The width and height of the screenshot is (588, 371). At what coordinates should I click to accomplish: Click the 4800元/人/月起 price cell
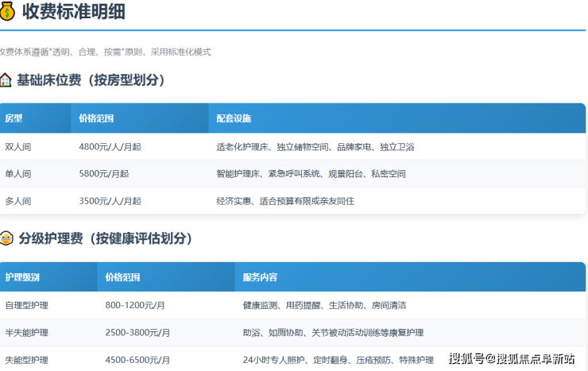pyautogui.click(x=110, y=147)
